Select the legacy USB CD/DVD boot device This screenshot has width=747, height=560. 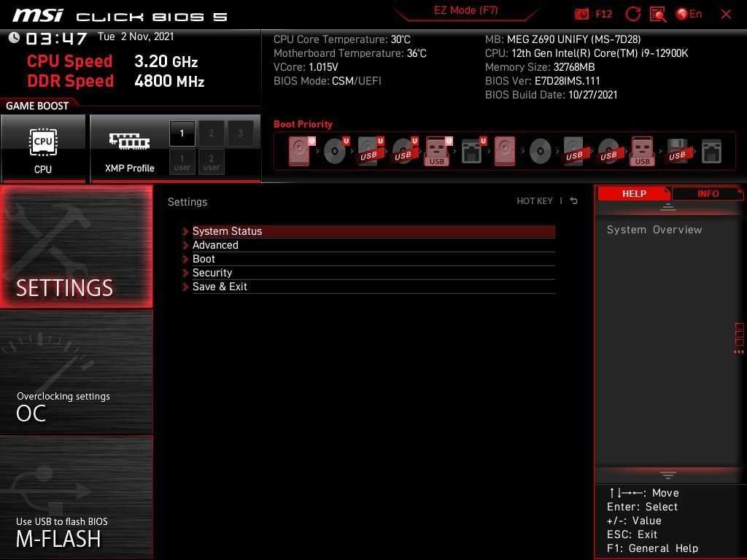point(609,151)
